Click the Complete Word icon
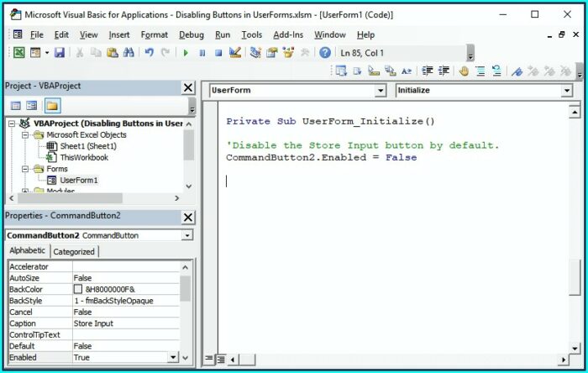The height and width of the screenshot is (373, 588). [x=407, y=71]
